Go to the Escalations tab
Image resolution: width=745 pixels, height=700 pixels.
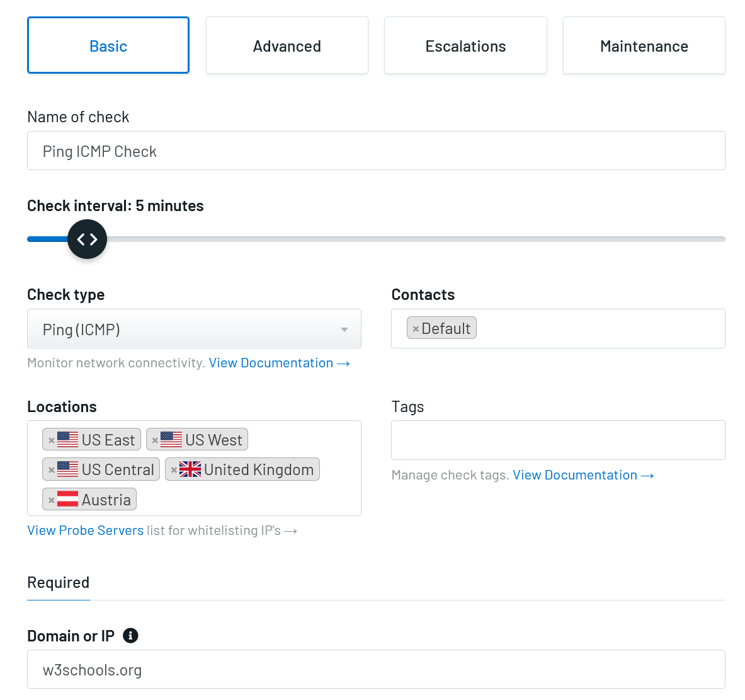pyautogui.click(x=465, y=45)
